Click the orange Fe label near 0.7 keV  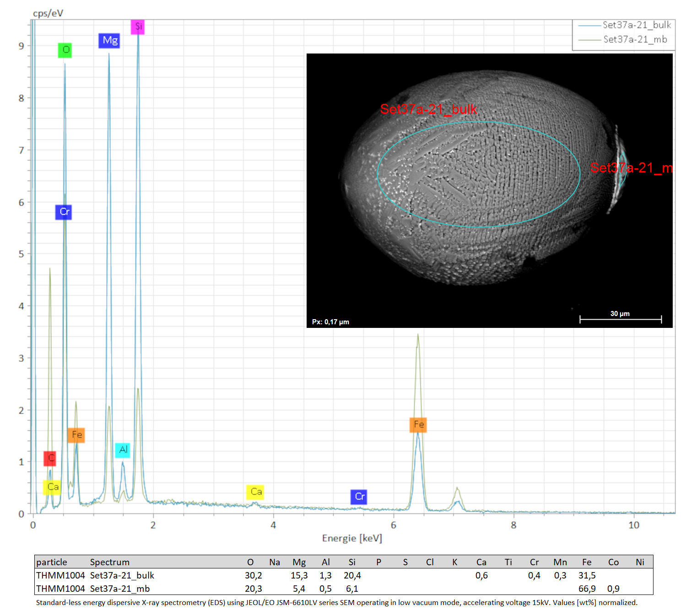[x=76, y=434]
